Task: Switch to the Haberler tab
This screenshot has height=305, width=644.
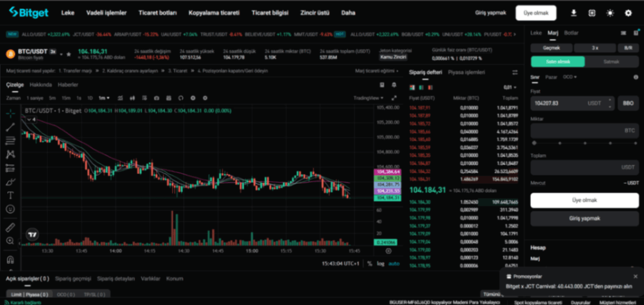Action: 68,84
